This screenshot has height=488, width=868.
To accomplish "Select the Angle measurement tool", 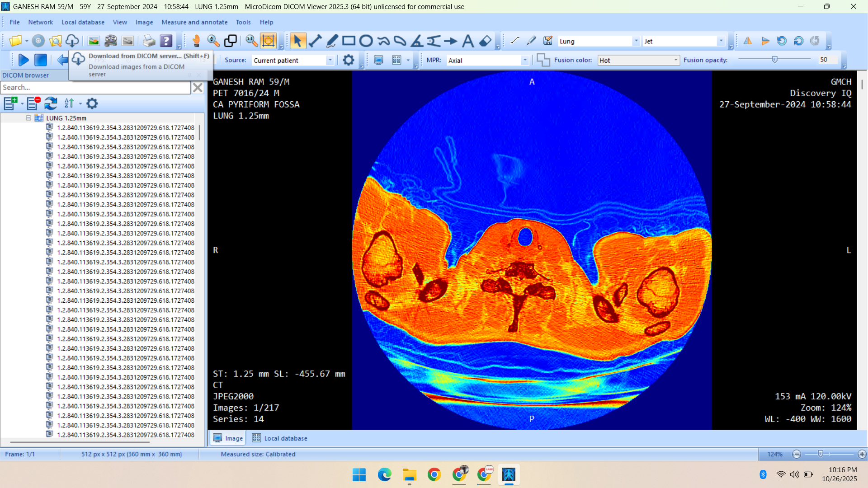I will pyautogui.click(x=417, y=41).
